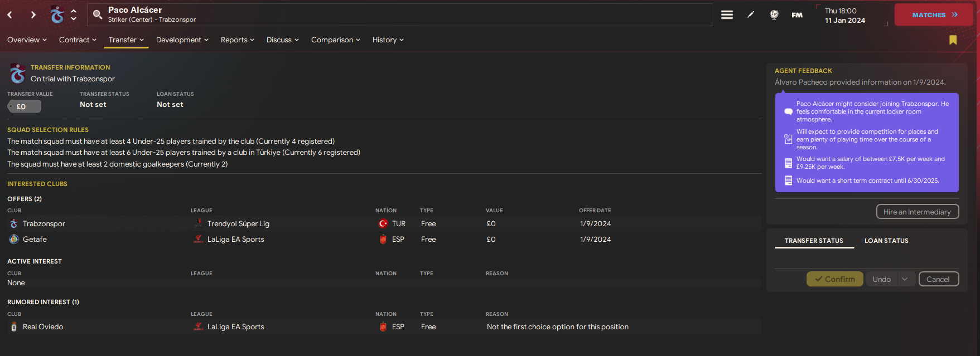Click Trendyol Süper Lig league logo
The width and height of the screenshot is (980, 356).
[x=198, y=223]
